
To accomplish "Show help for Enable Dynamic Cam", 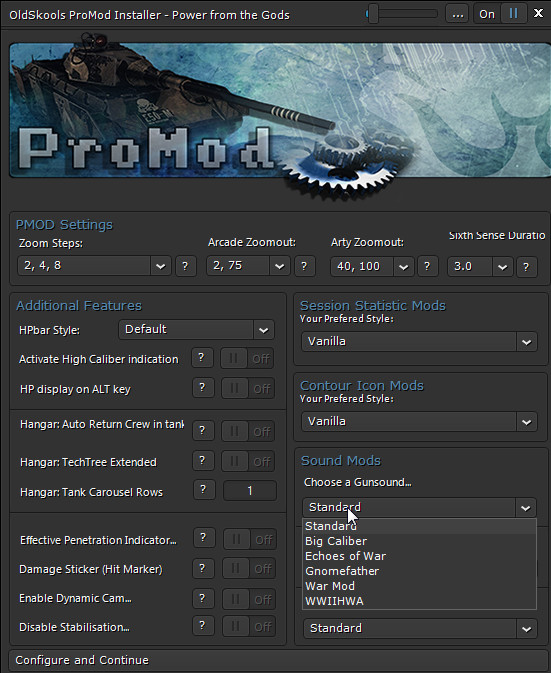I will 203,598.
